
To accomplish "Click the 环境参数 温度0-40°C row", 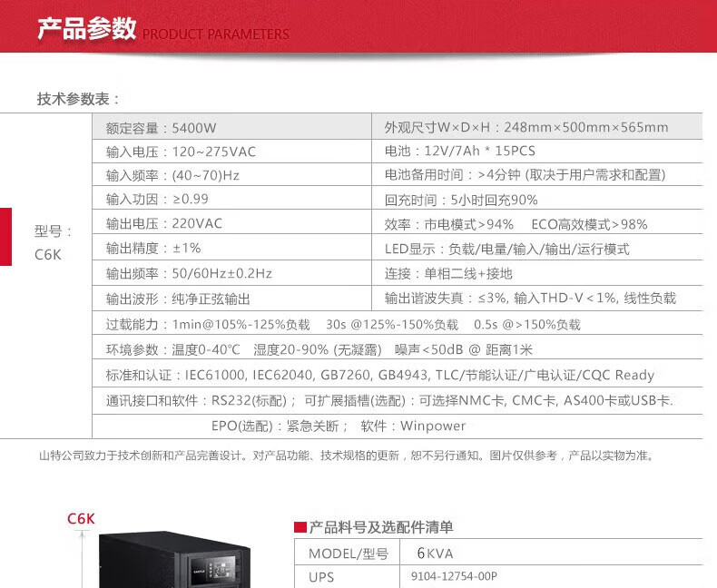I will tap(398, 348).
